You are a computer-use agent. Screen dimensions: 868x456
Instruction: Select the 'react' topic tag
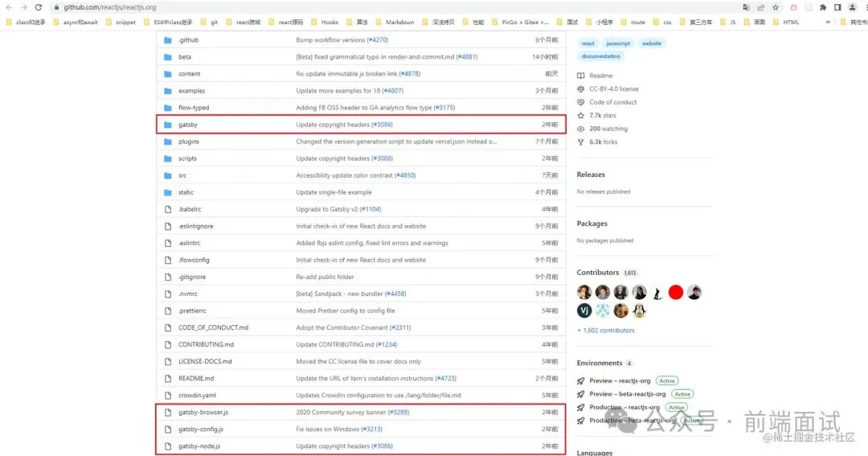pos(588,43)
